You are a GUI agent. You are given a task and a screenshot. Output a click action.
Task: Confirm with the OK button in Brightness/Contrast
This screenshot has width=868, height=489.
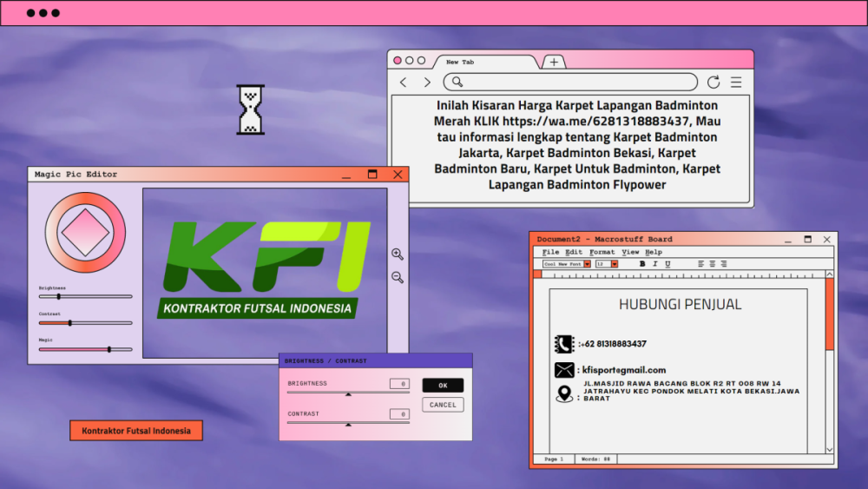coord(443,386)
